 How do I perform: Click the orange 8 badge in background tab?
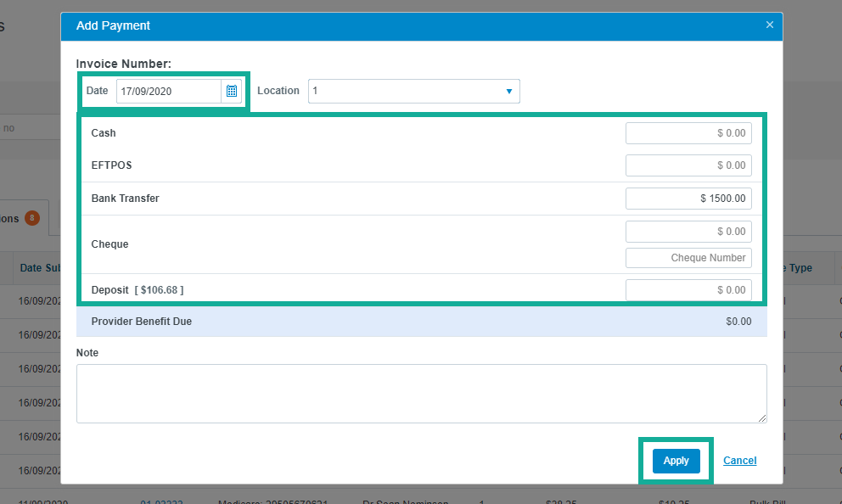32,218
